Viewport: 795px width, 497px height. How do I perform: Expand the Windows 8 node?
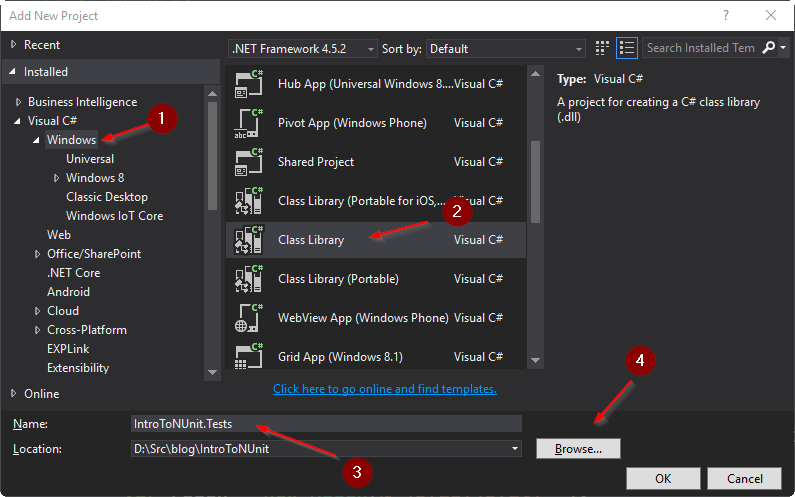56,178
